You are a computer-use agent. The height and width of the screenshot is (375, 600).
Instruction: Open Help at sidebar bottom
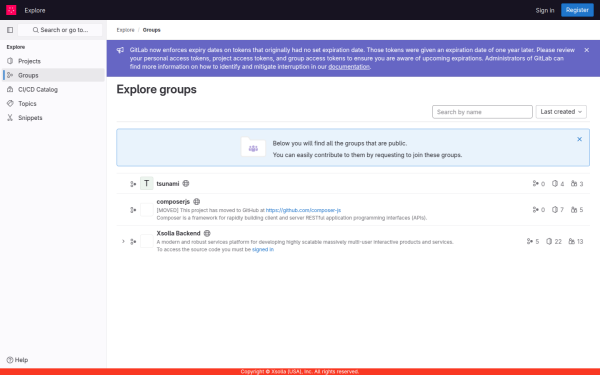pyautogui.click(x=18, y=360)
